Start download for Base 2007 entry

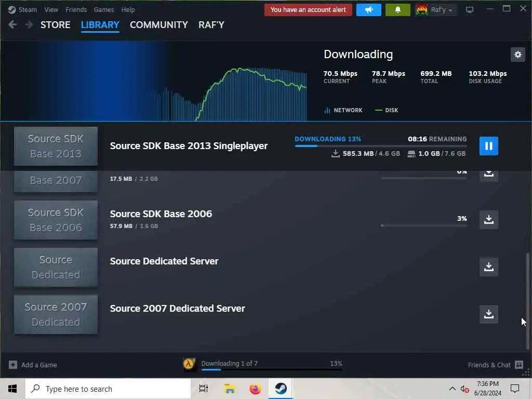(488, 175)
